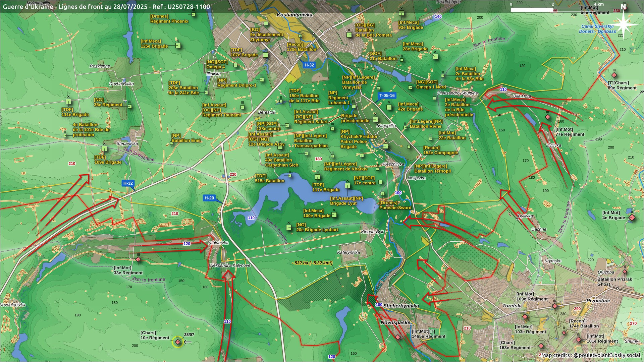Select the Berestok label
Image resolution: width=644 pixels, height=362 pixels.
(x=267, y=112)
